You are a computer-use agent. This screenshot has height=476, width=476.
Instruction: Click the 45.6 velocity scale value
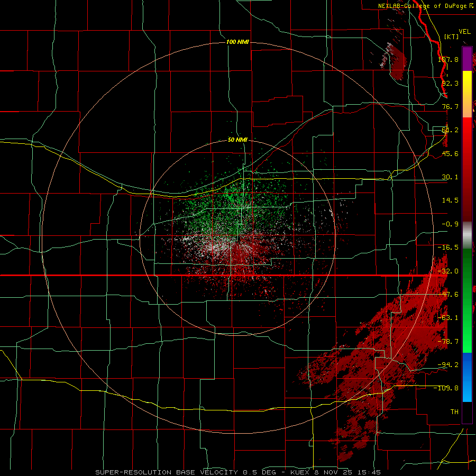click(x=450, y=153)
